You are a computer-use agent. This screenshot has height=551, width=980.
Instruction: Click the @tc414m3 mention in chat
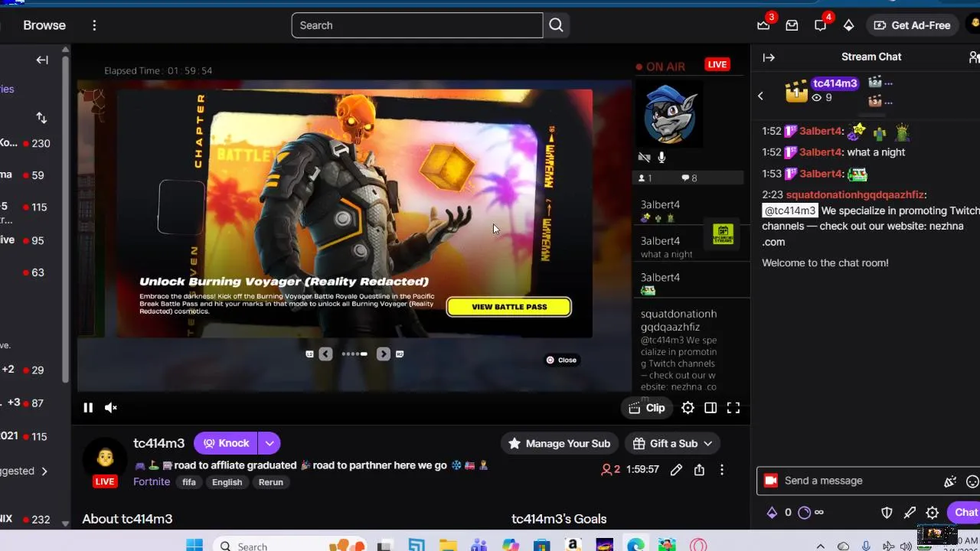coord(789,211)
